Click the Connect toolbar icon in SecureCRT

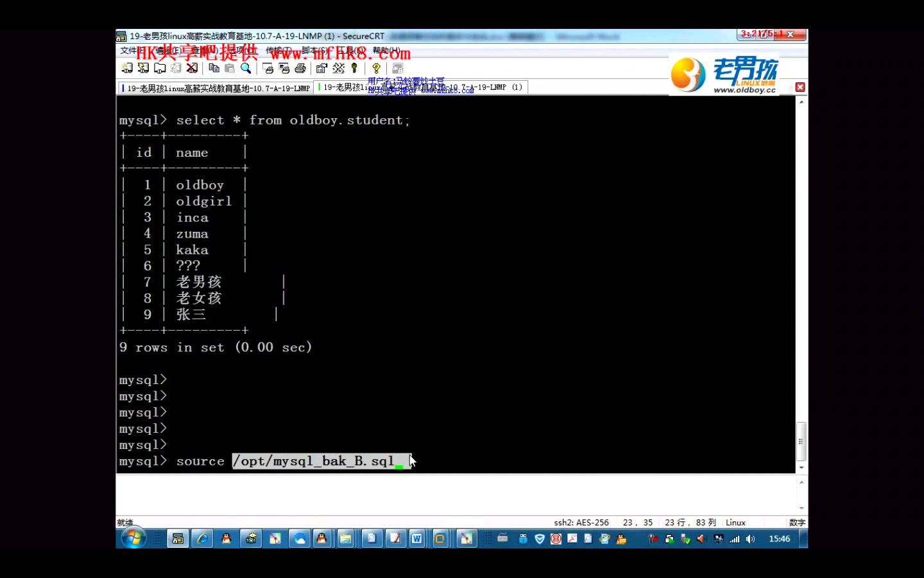(x=127, y=68)
